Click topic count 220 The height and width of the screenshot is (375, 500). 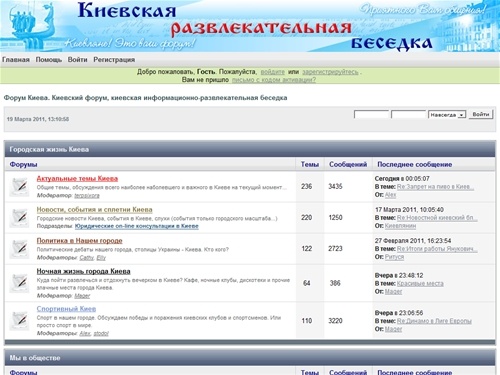(x=307, y=217)
